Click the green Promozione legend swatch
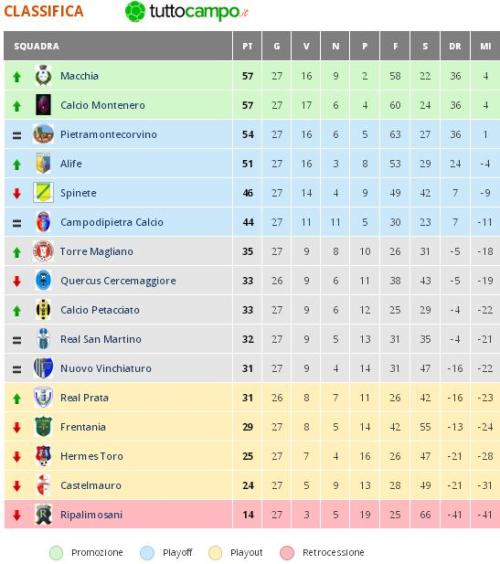 pyautogui.click(x=56, y=552)
